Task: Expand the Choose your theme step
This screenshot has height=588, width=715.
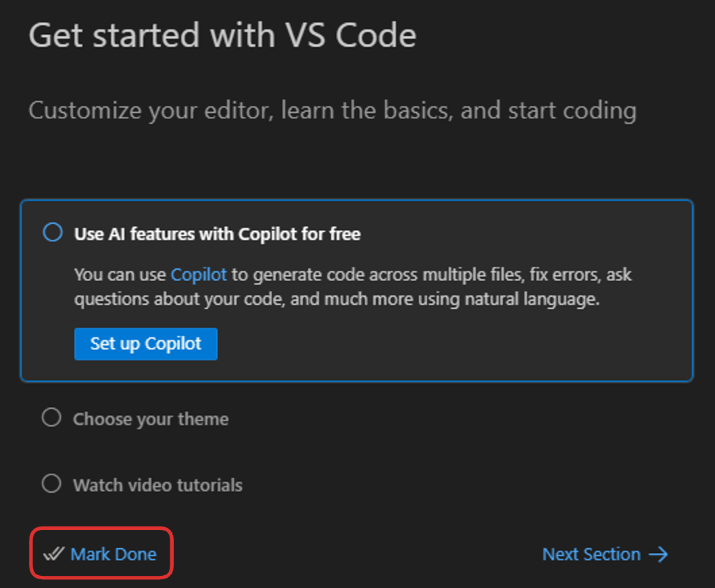Action: [151, 419]
